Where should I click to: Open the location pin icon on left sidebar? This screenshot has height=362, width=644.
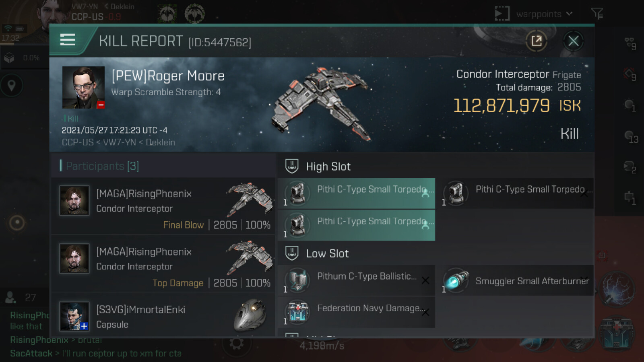tap(12, 85)
